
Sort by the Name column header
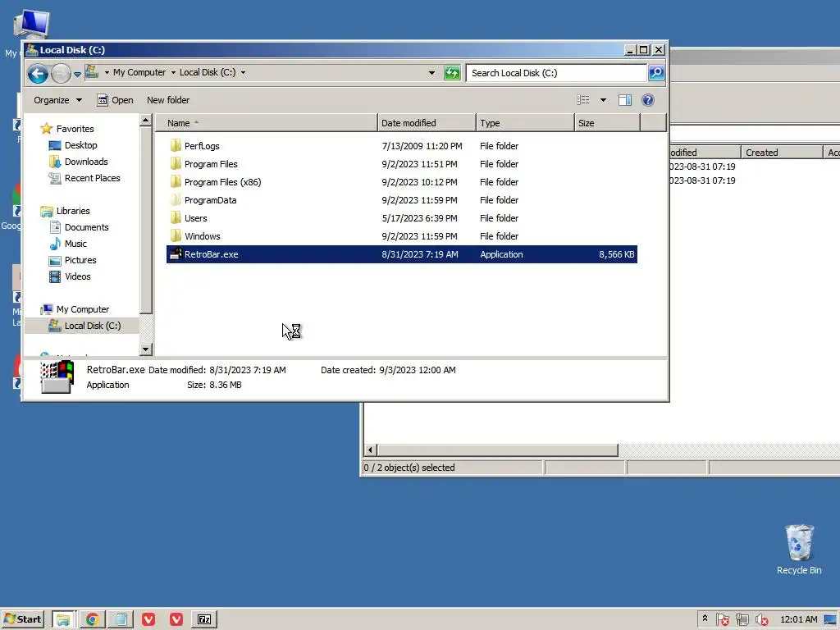click(x=267, y=123)
